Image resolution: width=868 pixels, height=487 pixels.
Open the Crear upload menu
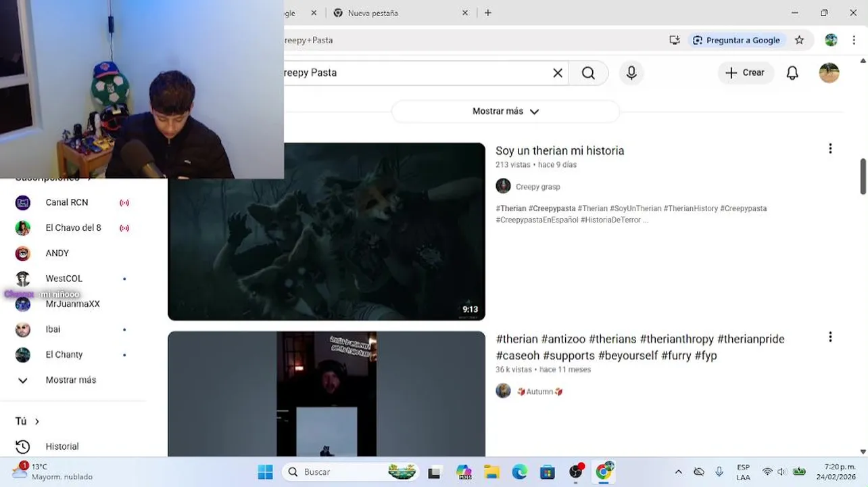[746, 73]
